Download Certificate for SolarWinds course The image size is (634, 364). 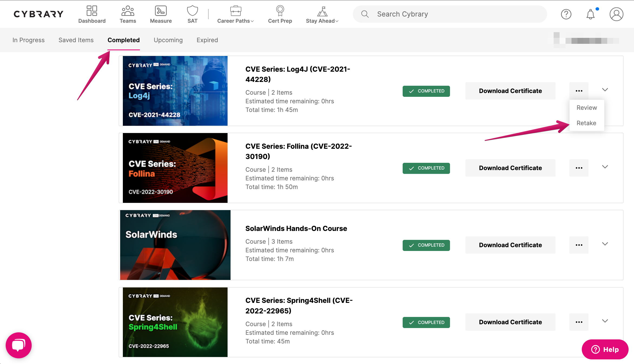pyautogui.click(x=510, y=245)
